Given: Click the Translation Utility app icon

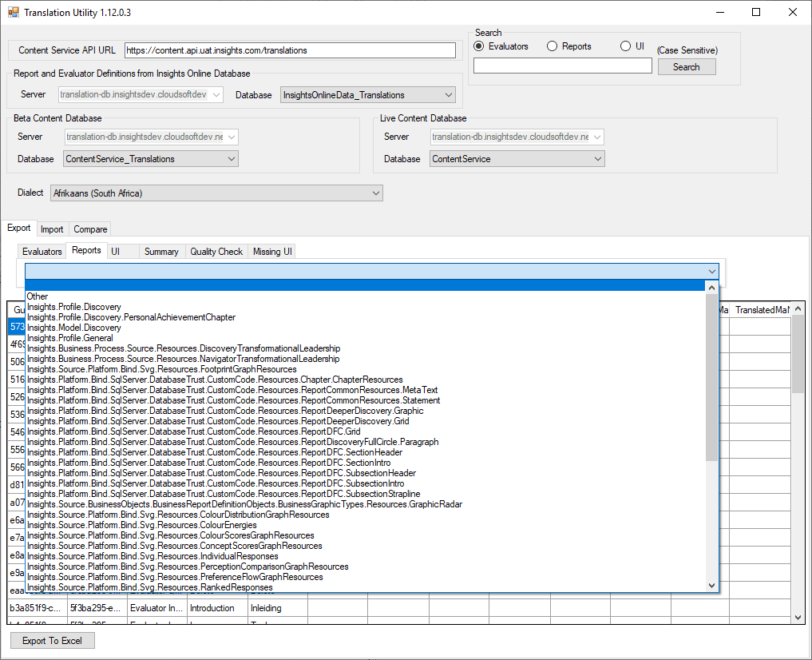Looking at the screenshot, I should click(13, 12).
